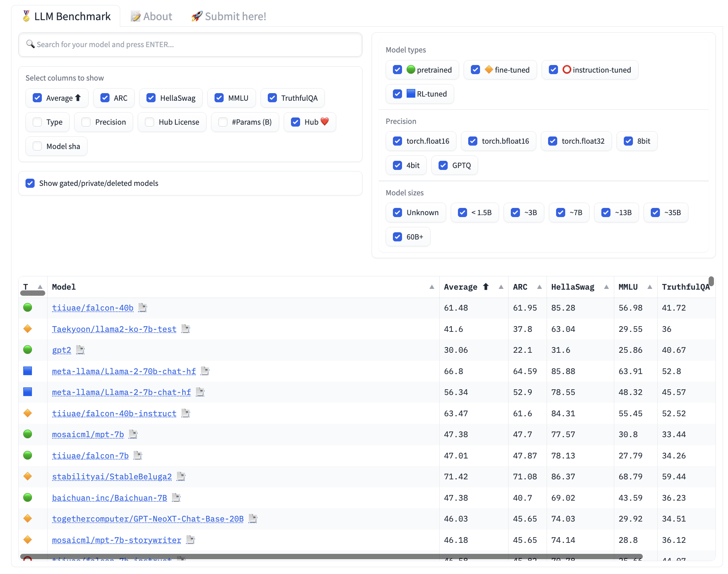Click the green dot in mosaicml/mpt-7b row
The image size is (728, 574).
pyautogui.click(x=28, y=434)
